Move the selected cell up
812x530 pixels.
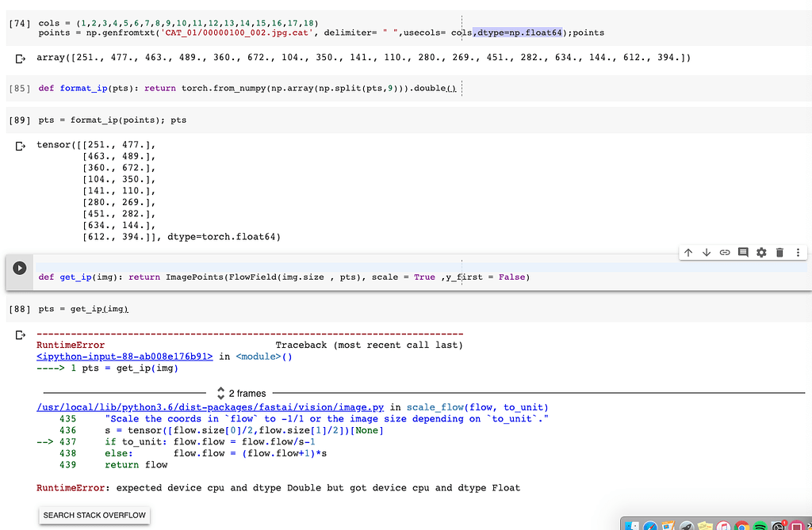688,253
